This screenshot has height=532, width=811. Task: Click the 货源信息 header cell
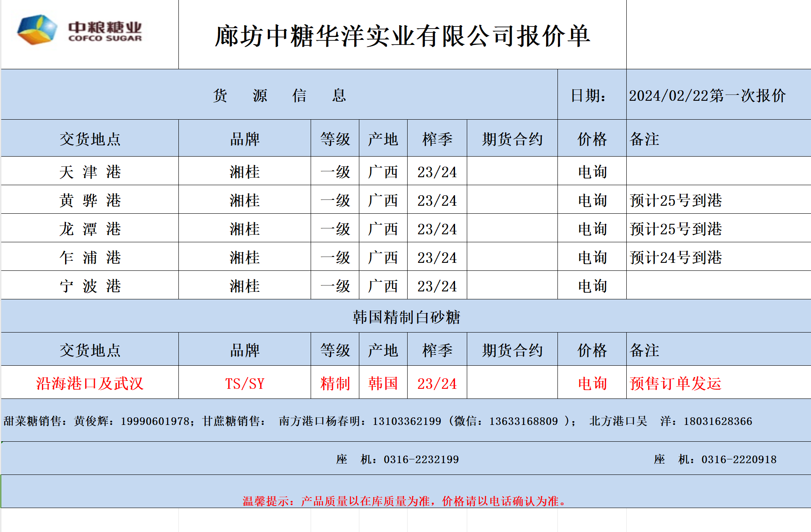pyautogui.click(x=279, y=96)
